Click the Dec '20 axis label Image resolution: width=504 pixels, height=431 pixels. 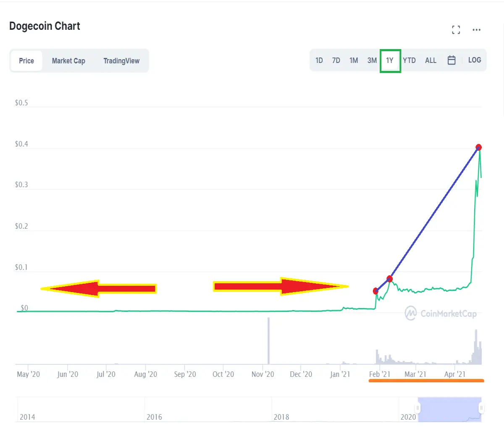coord(301,374)
